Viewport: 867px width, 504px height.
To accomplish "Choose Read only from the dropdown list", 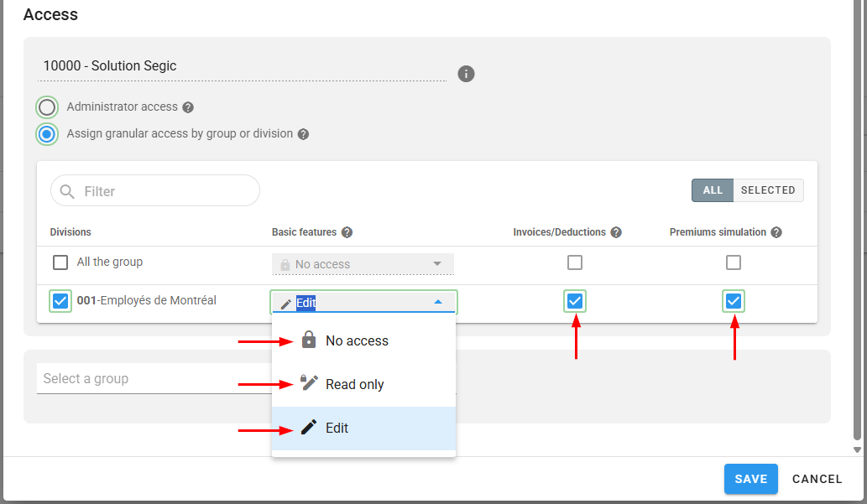I will click(354, 384).
